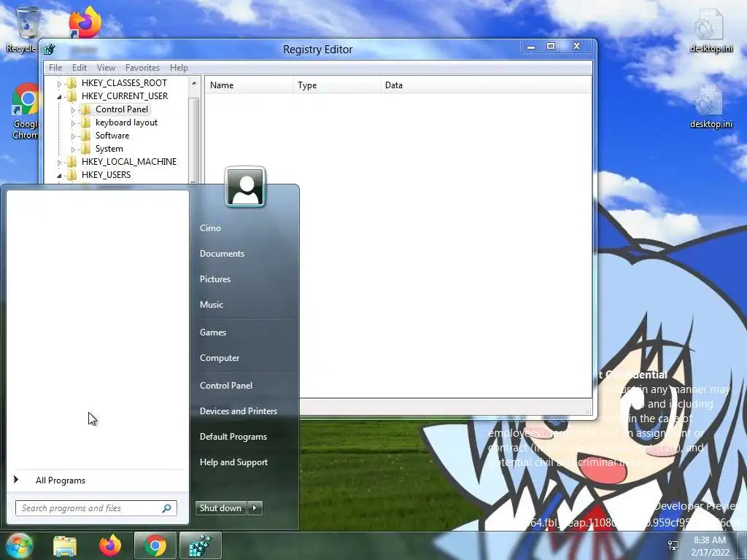Click the Type column header
Viewport: 747px width, 560px height.
337,85
